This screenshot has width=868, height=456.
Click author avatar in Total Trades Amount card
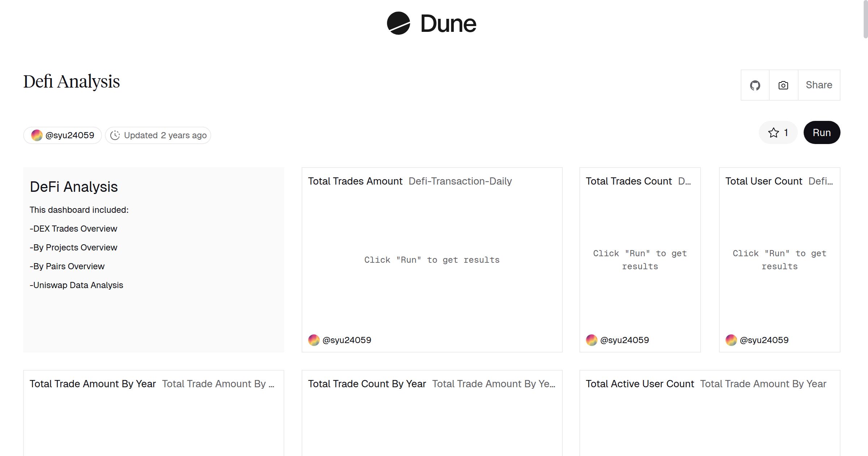(x=314, y=340)
